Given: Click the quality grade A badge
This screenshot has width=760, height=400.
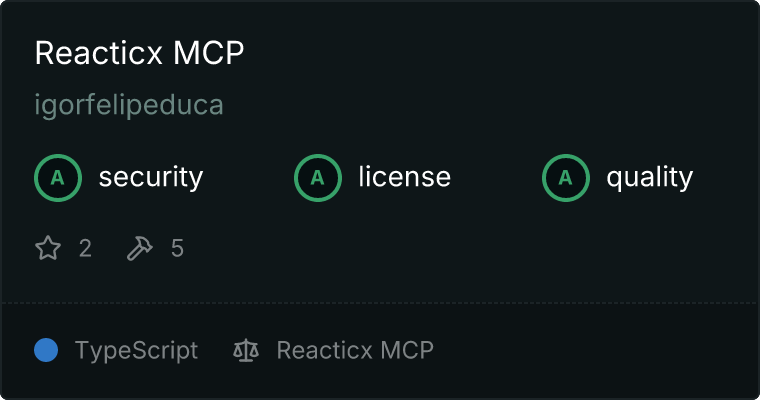Looking at the screenshot, I should pos(566,178).
